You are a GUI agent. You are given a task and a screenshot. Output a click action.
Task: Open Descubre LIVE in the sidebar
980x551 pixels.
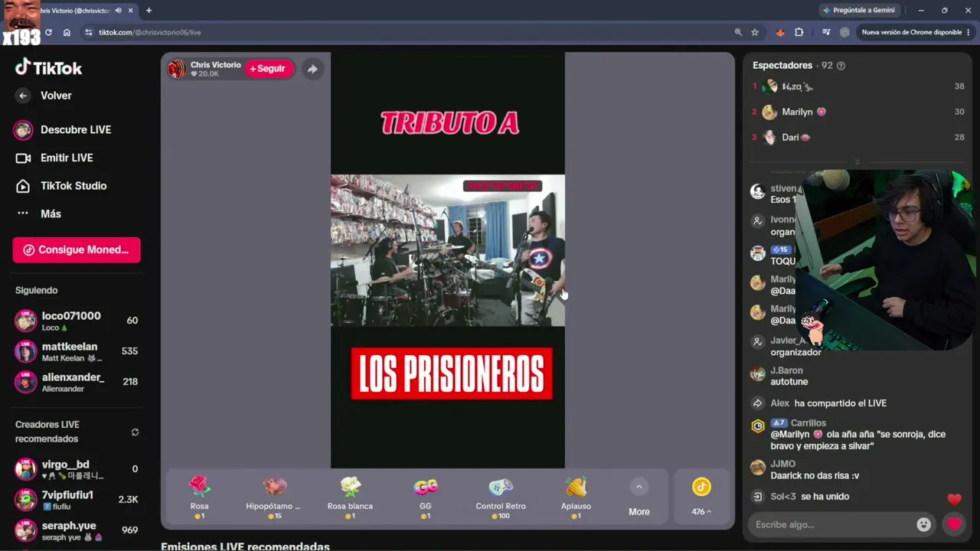(x=76, y=130)
